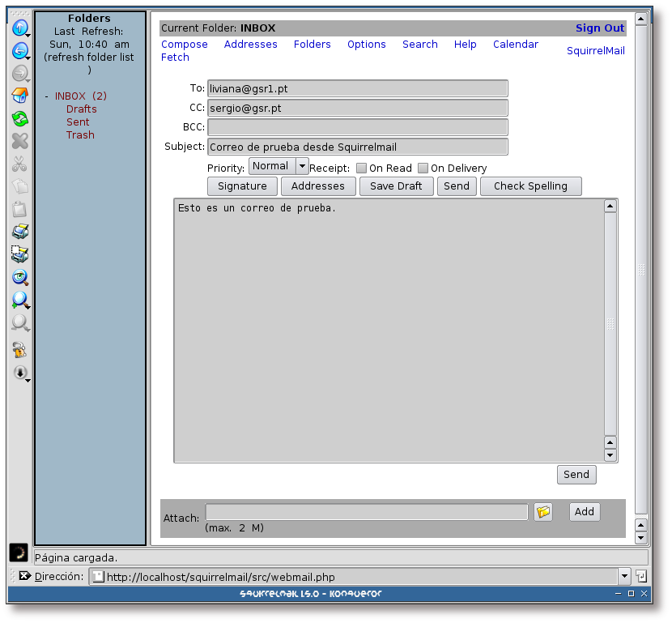Screen dimensions: 672x623
Task: Open the Security padlock icon
Action: point(19,350)
